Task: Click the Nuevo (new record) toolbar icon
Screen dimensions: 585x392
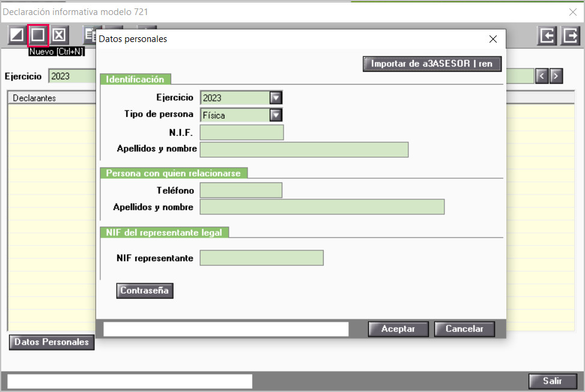Action: 38,35
